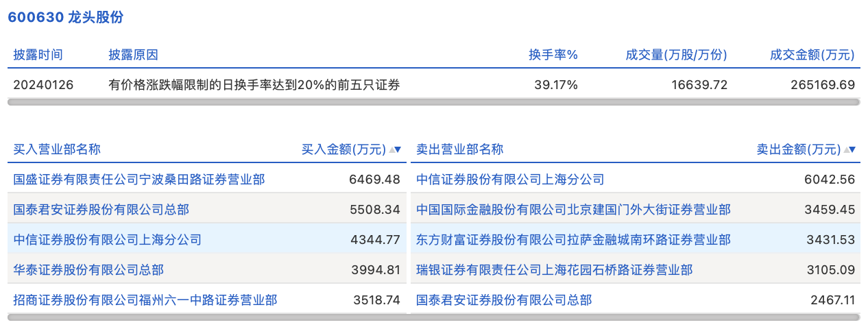Select 中信证券上海分公司 in the buy list

108,240
